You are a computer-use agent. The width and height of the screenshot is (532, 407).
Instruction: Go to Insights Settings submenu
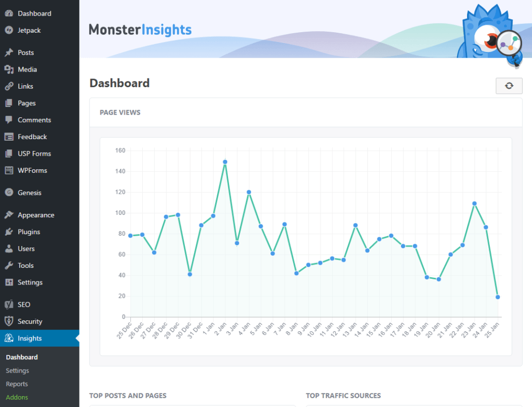pyautogui.click(x=18, y=371)
